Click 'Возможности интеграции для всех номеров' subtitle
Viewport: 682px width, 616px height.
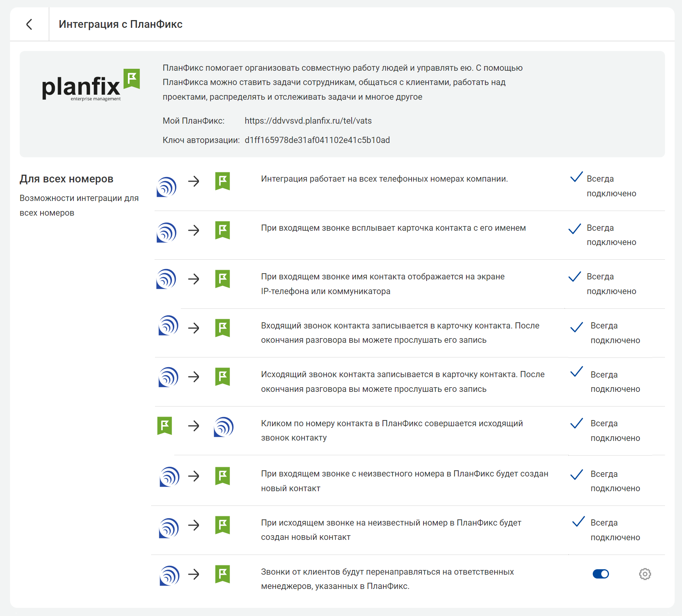(79, 206)
